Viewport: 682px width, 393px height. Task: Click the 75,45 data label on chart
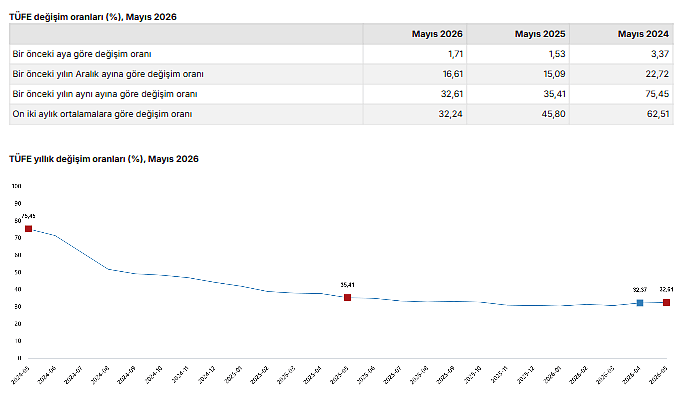click(x=29, y=216)
